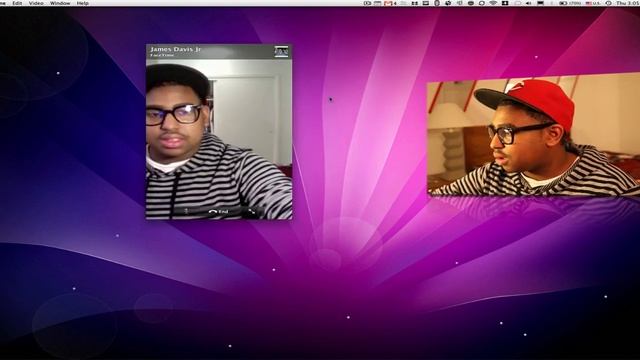Switch the FaceTime call to full screen
Image resolution: width=640 pixels, height=360 pixels.
point(251,211)
